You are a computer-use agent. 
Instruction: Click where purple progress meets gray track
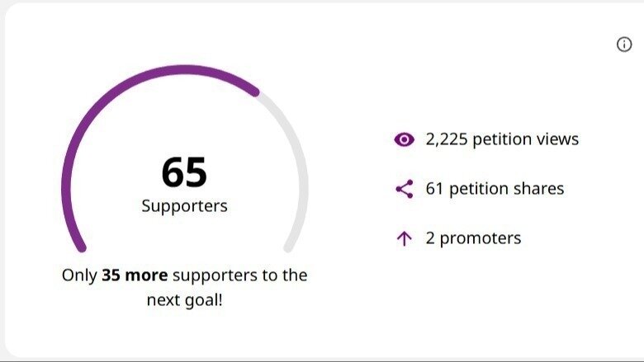[257, 92]
